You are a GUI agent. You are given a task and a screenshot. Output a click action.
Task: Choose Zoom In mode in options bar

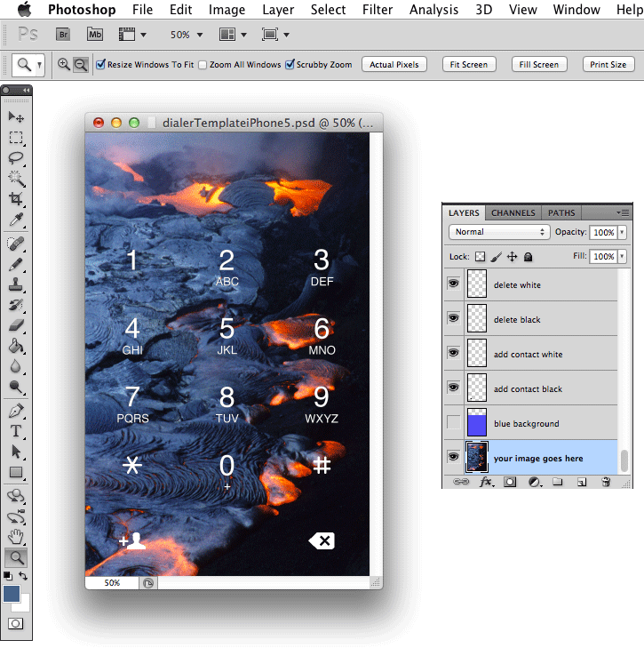[x=64, y=64]
